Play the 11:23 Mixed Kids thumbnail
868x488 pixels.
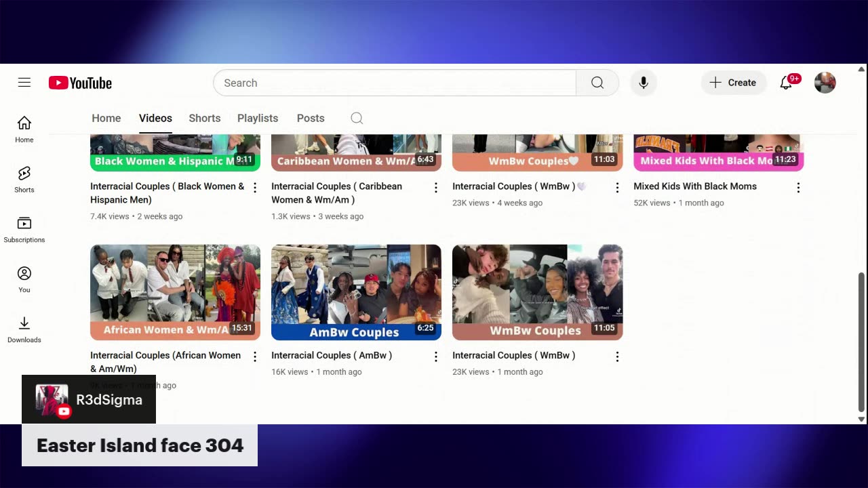pos(718,152)
